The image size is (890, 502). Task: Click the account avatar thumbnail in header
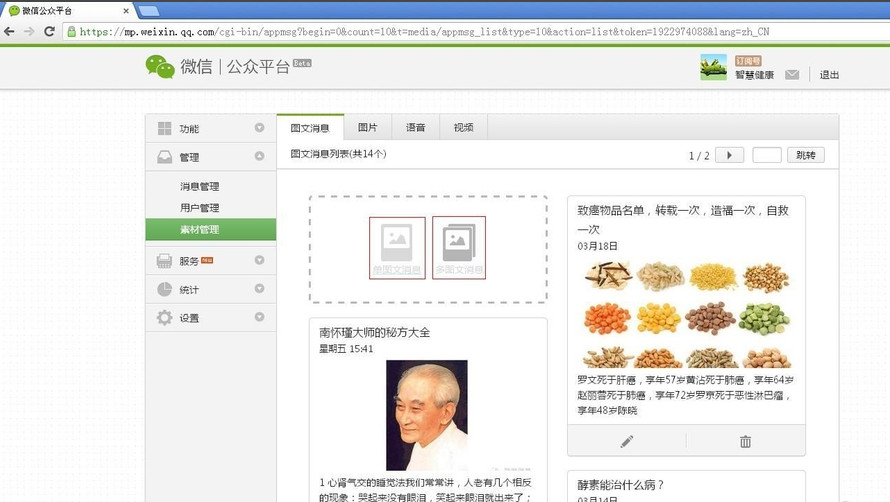click(x=714, y=67)
